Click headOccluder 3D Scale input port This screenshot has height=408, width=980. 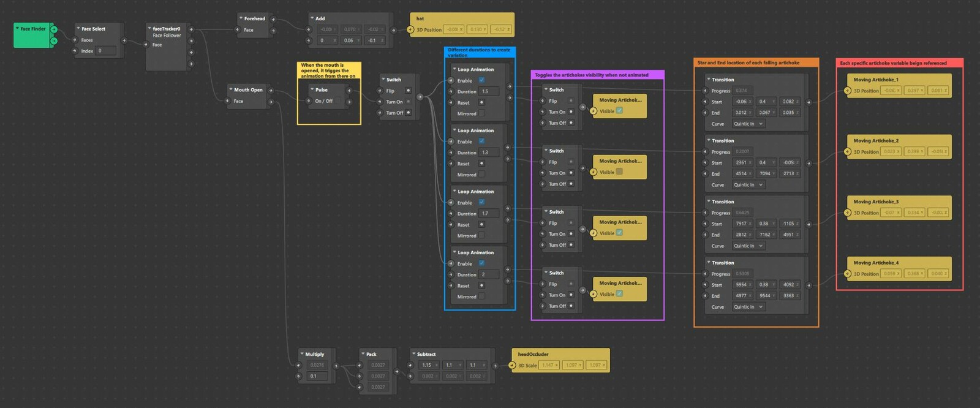pos(513,366)
